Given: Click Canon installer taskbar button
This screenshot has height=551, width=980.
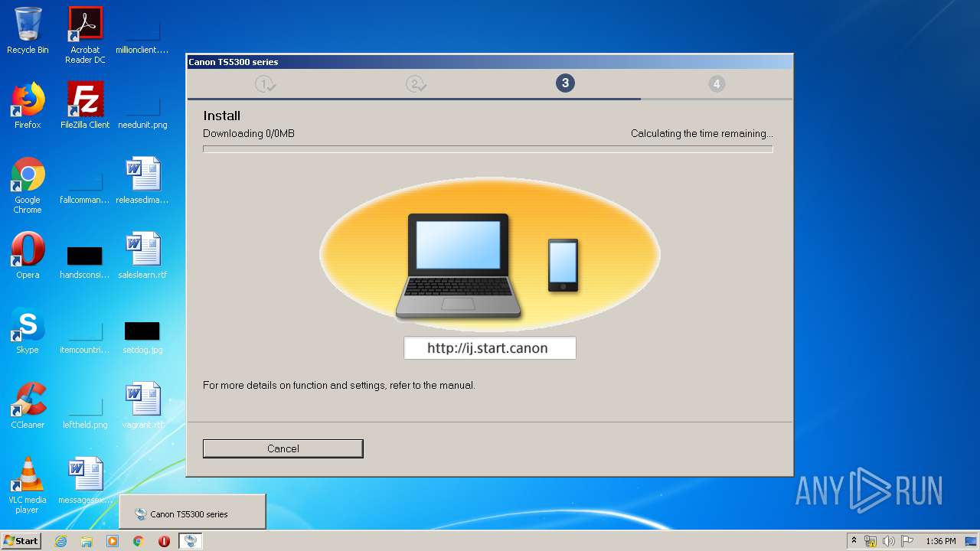Looking at the screenshot, I should [x=191, y=541].
